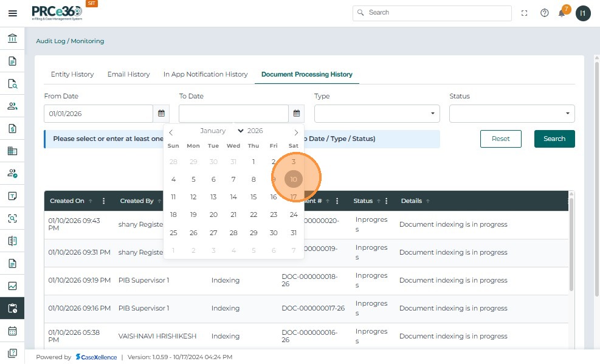Click the Search button
This screenshot has height=364, width=600.
[554, 139]
